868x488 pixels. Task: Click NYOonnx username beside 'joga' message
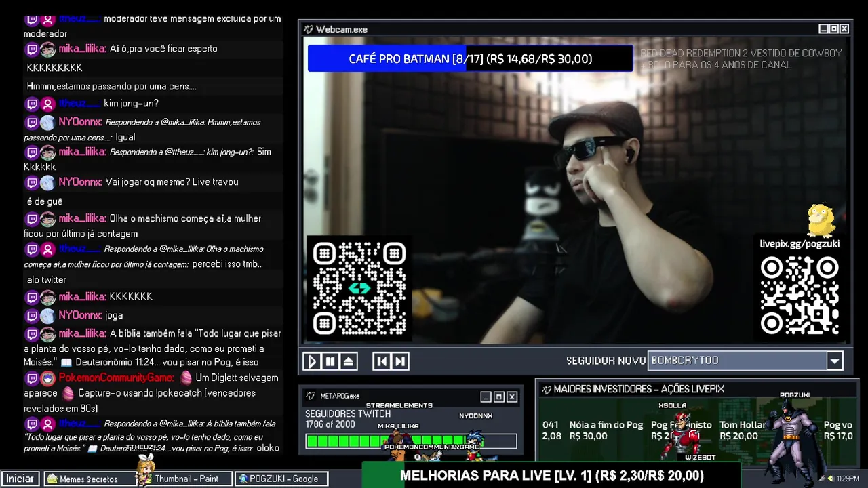[80, 315]
